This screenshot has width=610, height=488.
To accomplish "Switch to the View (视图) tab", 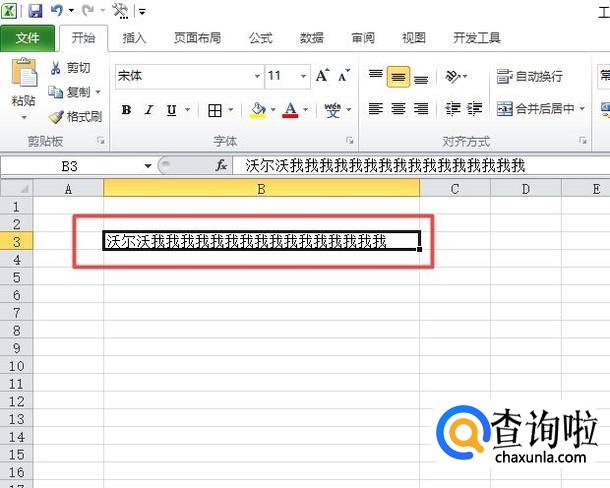I will pyautogui.click(x=414, y=38).
